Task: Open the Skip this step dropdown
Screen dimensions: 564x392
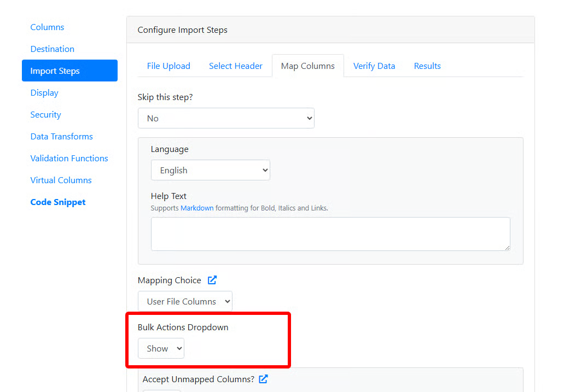Action: tap(226, 118)
